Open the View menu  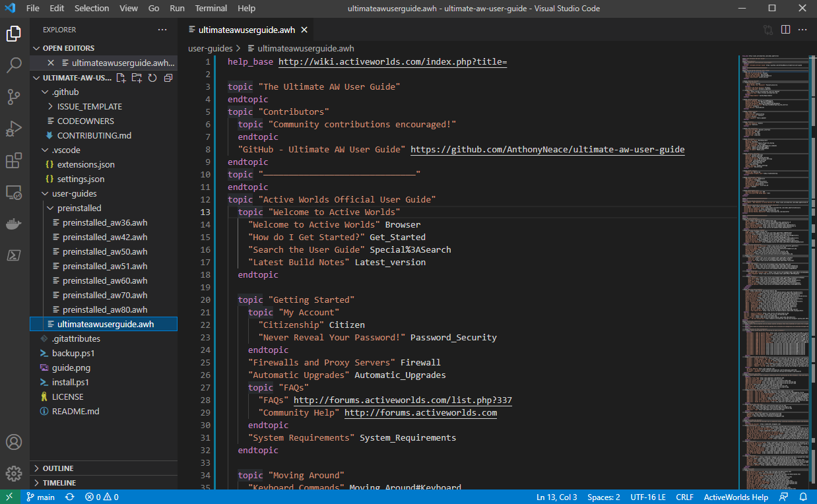click(x=129, y=8)
